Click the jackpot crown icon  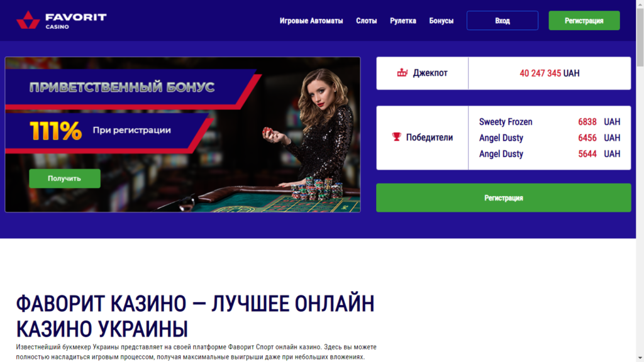tap(402, 73)
